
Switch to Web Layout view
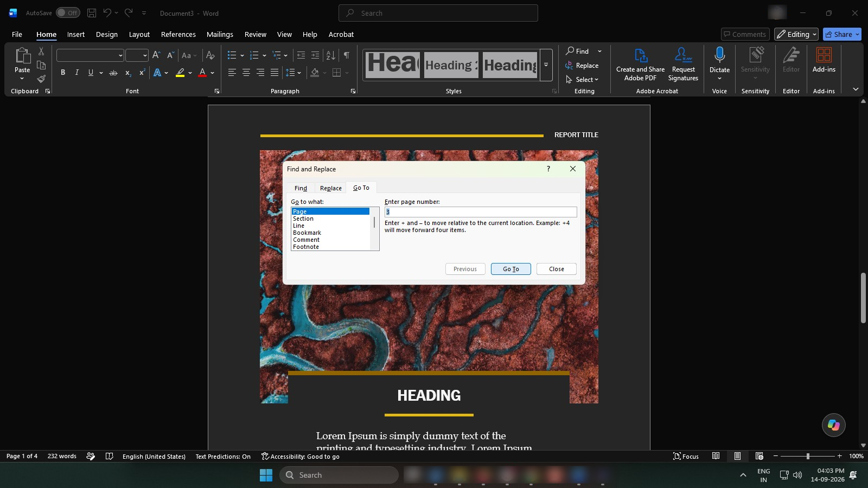point(759,457)
